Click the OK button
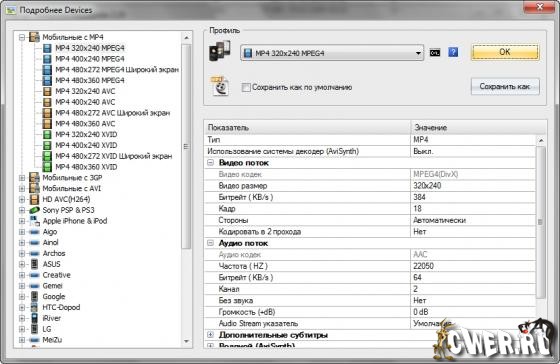The width and height of the screenshot is (560, 364). [x=505, y=52]
